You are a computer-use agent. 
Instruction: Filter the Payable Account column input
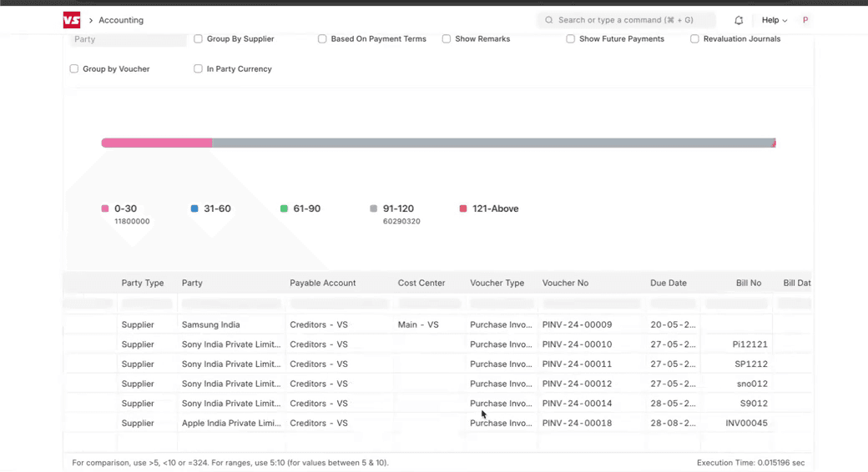point(340,304)
